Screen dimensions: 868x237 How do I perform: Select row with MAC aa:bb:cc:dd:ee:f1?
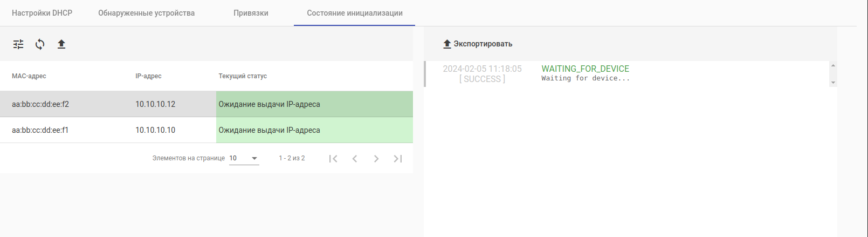pyautogui.click(x=40, y=130)
